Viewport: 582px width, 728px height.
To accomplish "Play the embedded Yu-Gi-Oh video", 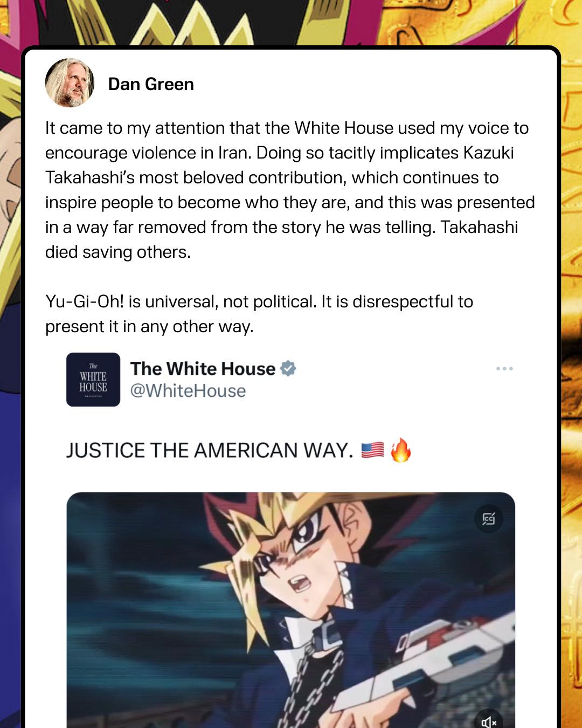I will pyautogui.click(x=290, y=610).
